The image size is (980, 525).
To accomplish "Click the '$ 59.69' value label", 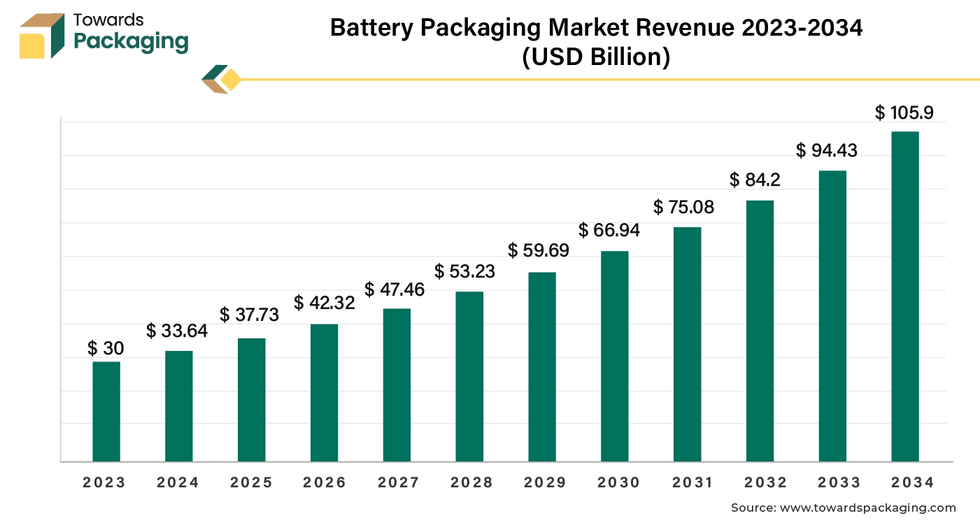I will (539, 250).
